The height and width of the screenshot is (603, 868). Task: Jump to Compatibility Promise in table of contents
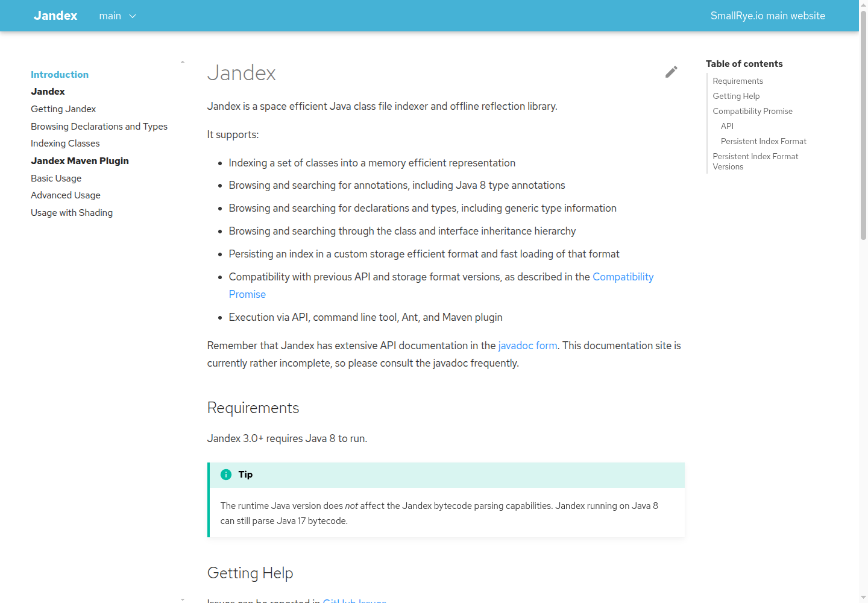[752, 111]
